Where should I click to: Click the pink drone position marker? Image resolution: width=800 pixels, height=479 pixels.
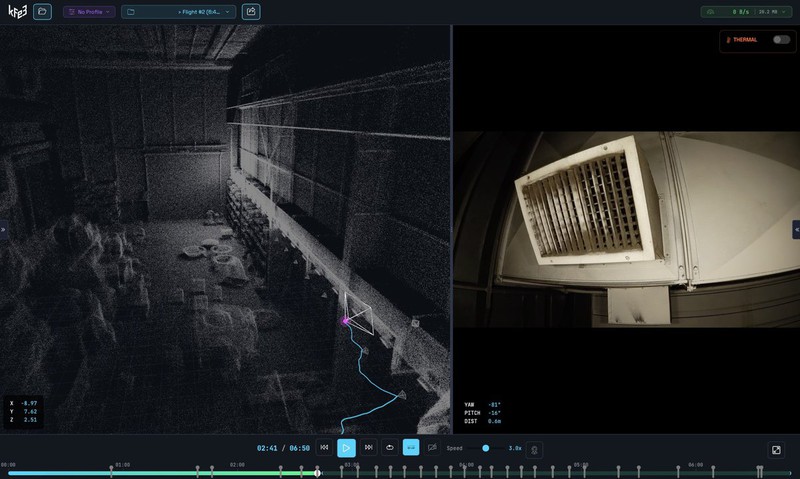click(x=346, y=321)
